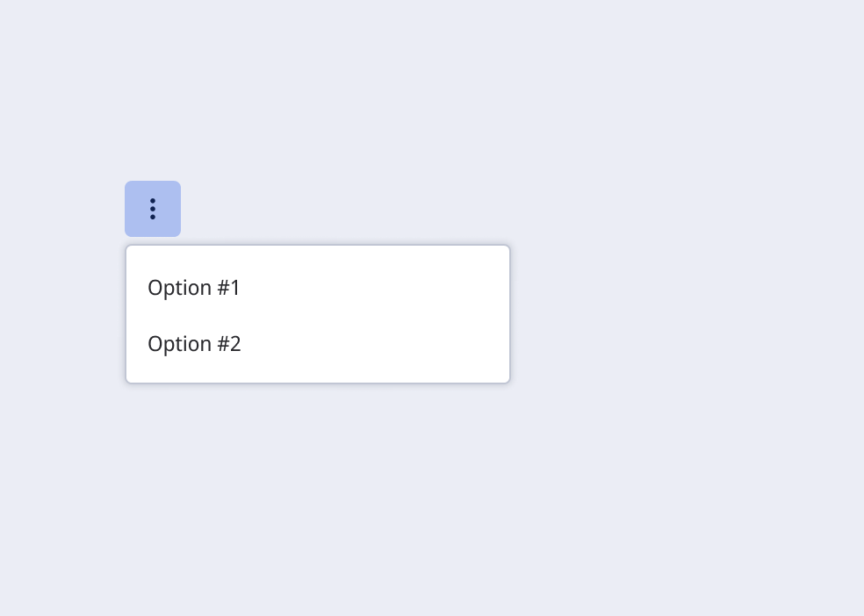Choose the first menu entry Option #1
Image resolution: width=864 pixels, height=616 pixels.
(x=194, y=288)
